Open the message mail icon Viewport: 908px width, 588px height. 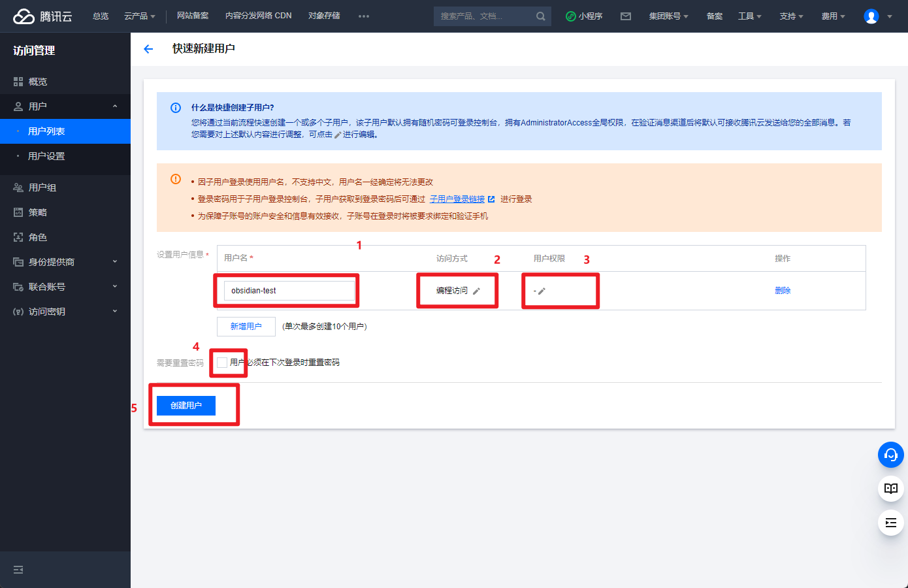pyautogui.click(x=626, y=16)
